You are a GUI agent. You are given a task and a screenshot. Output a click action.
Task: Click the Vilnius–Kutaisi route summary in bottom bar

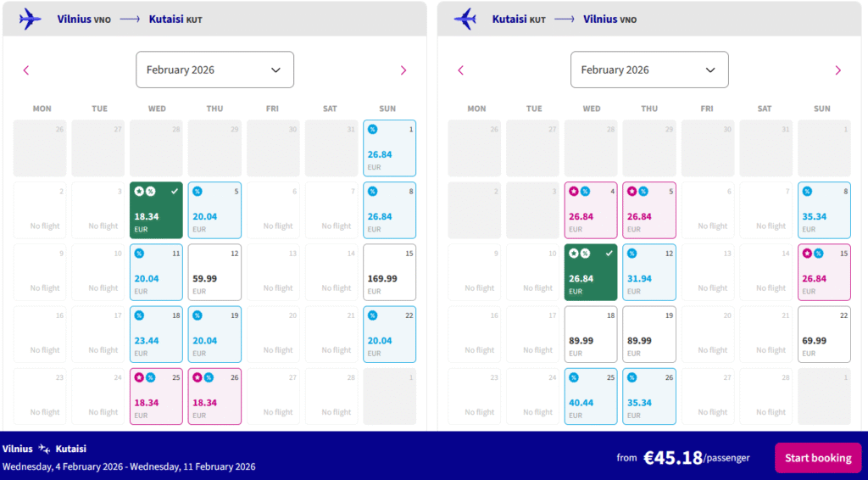(x=45, y=449)
